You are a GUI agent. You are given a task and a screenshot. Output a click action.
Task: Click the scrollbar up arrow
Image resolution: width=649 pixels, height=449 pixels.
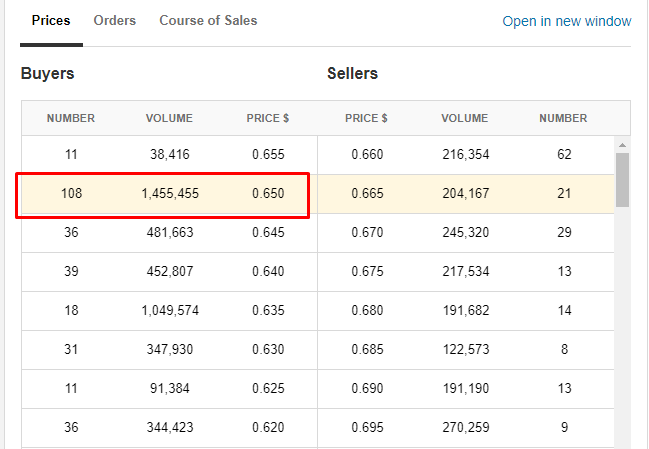[622, 144]
